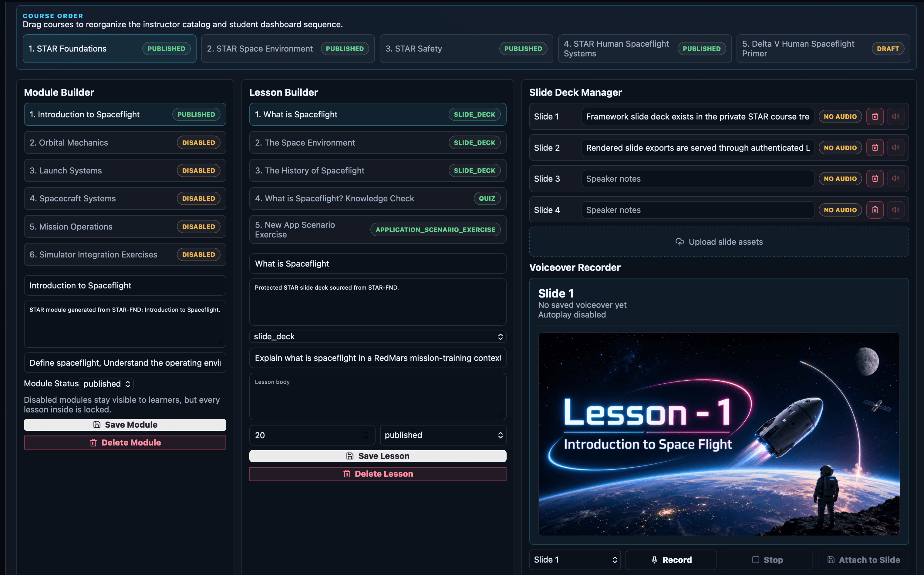924x575 pixels.
Task: Click the Delete Lesson button
Action: click(378, 474)
